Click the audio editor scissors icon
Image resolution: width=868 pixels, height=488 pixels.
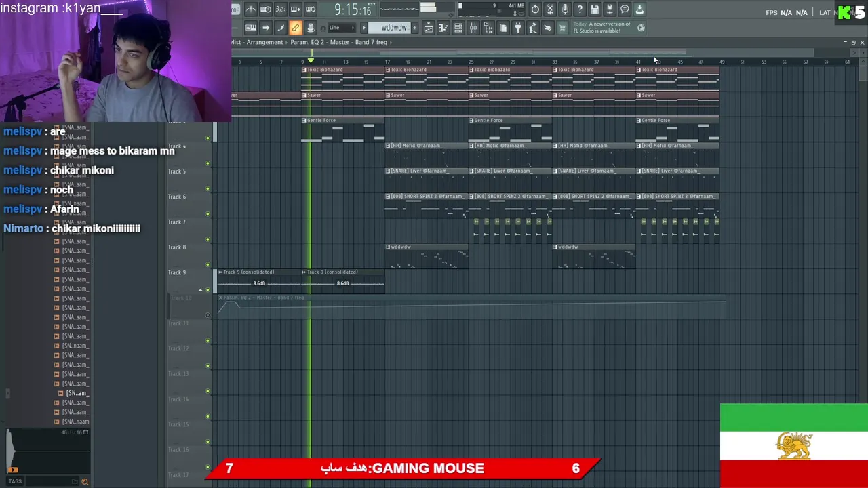[550, 9]
